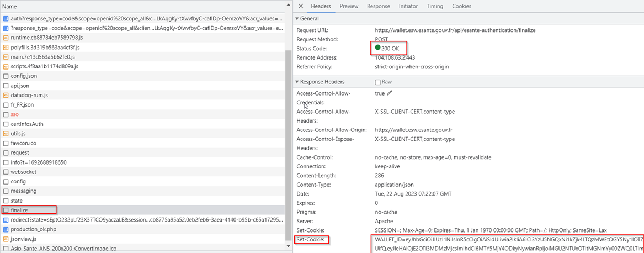
Task: Switch to the Preview tab
Action: [349, 6]
